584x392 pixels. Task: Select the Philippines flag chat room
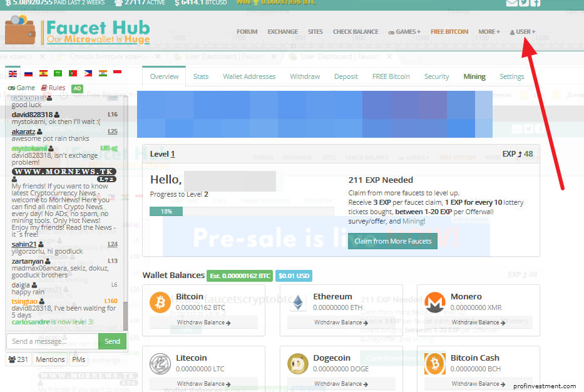(88, 74)
